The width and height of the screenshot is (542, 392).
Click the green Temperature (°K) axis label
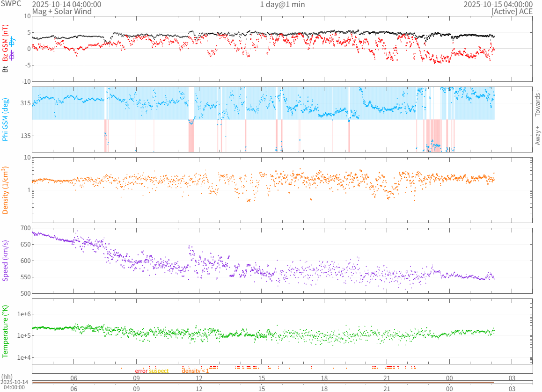point(6,331)
